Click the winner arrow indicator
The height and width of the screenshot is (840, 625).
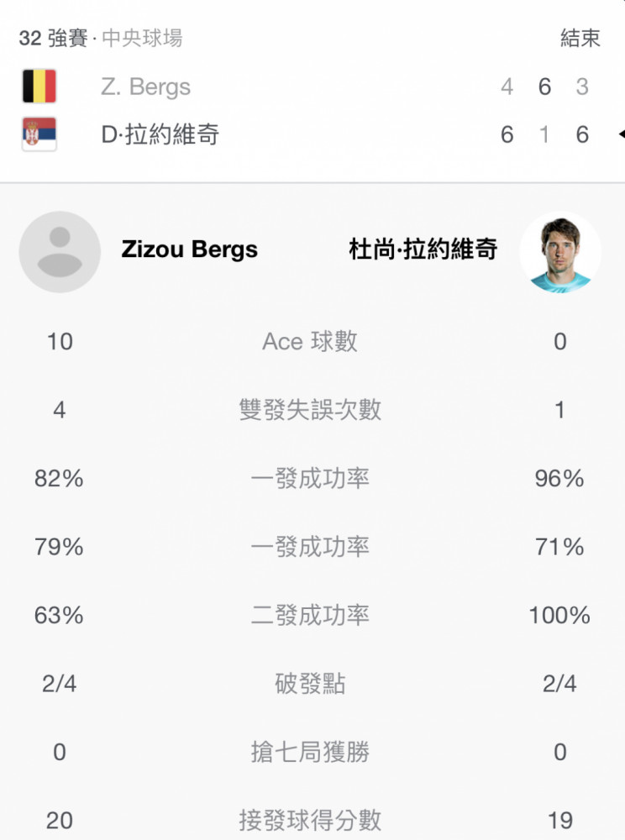point(622,134)
